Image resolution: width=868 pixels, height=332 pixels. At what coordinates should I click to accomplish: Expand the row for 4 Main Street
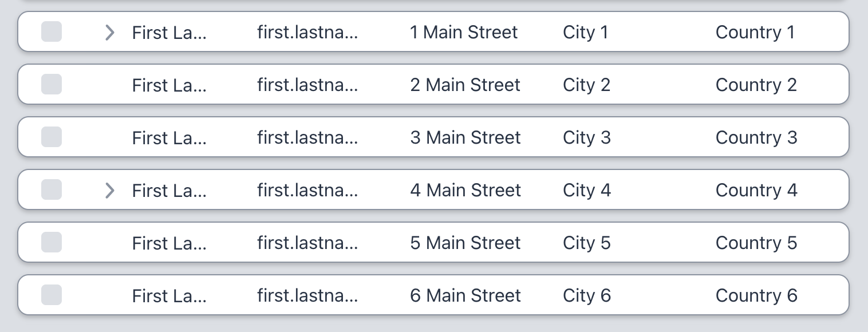click(110, 190)
